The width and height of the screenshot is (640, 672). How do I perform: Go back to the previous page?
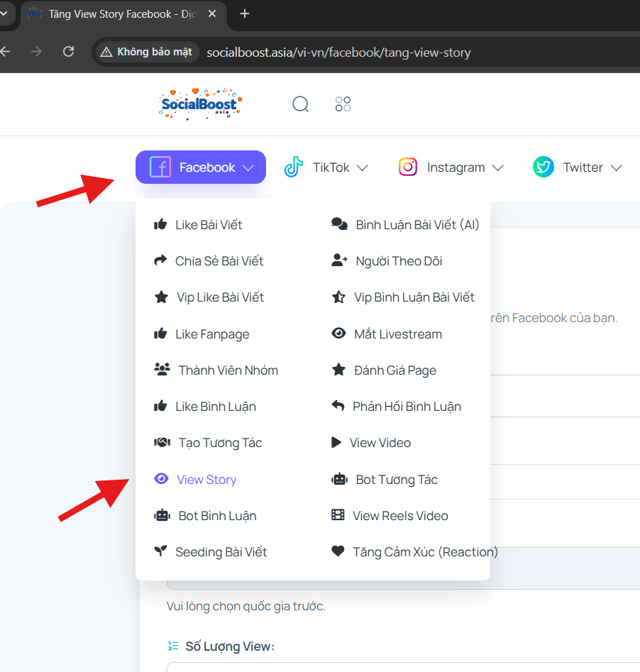(x=5, y=52)
